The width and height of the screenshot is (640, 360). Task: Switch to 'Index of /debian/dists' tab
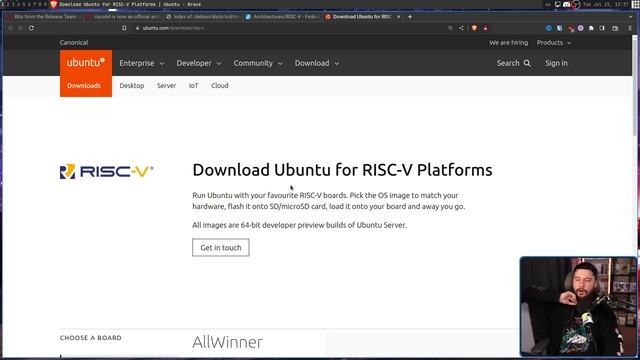point(203,17)
